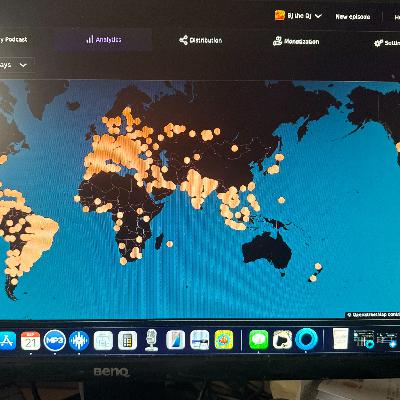This screenshot has width=400, height=400.
Task: Click the New episode button
Action: coord(353,16)
